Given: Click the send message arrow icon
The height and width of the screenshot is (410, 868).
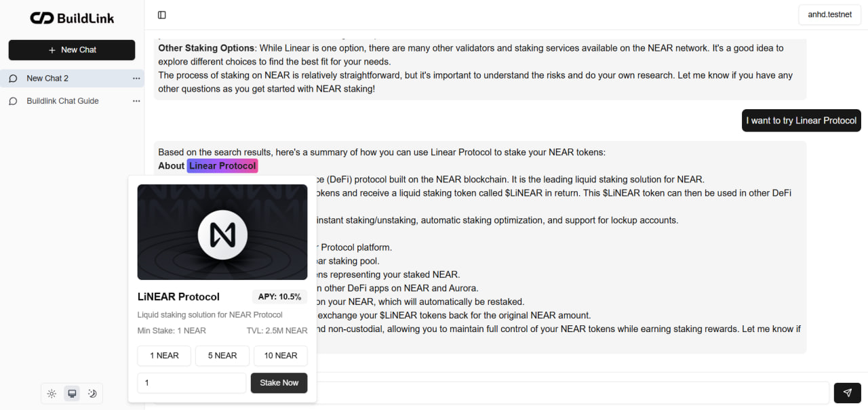Looking at the screenshot, I should 847,392.
